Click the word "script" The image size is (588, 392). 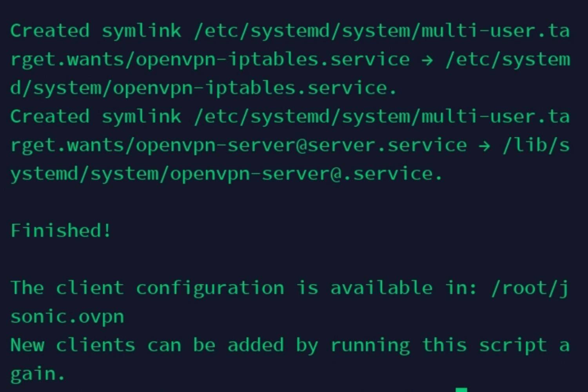tap(513, 345)
